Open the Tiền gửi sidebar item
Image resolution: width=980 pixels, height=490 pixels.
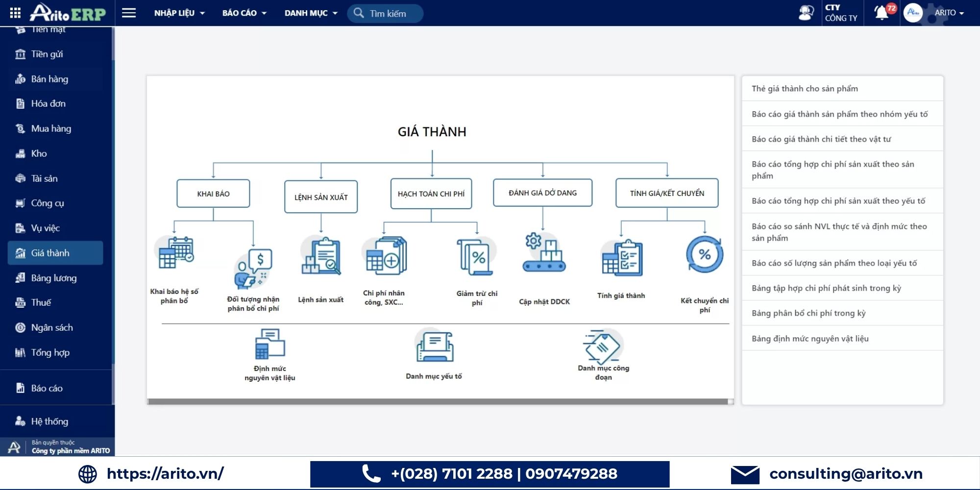click(x=55, y=54)
